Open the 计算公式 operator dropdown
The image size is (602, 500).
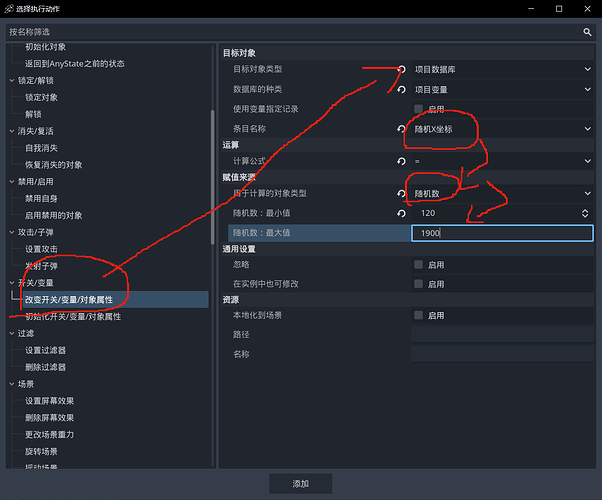502,161
